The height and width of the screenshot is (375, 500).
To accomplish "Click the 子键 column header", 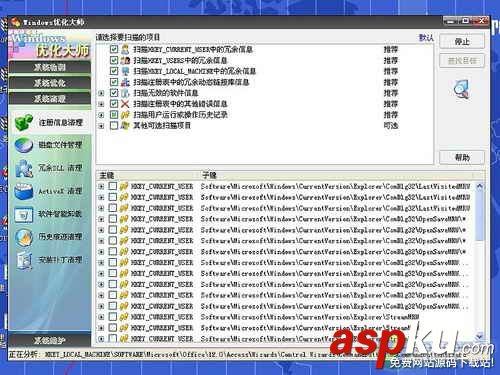I will (337, 175).
